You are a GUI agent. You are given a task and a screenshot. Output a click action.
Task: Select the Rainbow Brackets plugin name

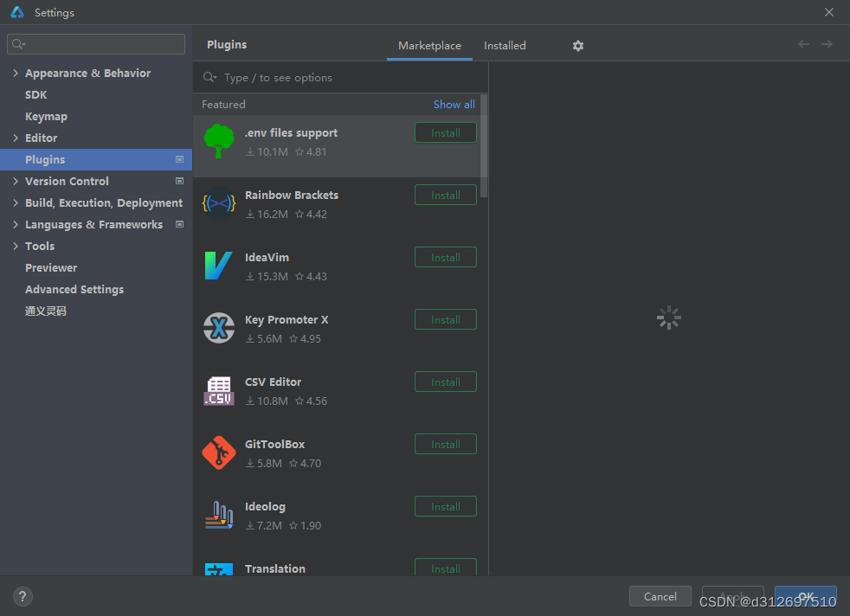tap(292, 195)
